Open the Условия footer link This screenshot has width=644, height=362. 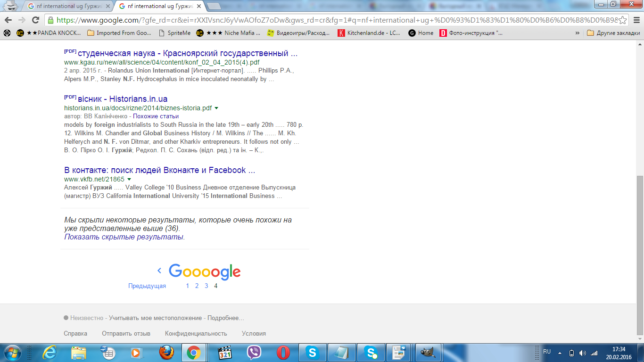coord(254,333)
